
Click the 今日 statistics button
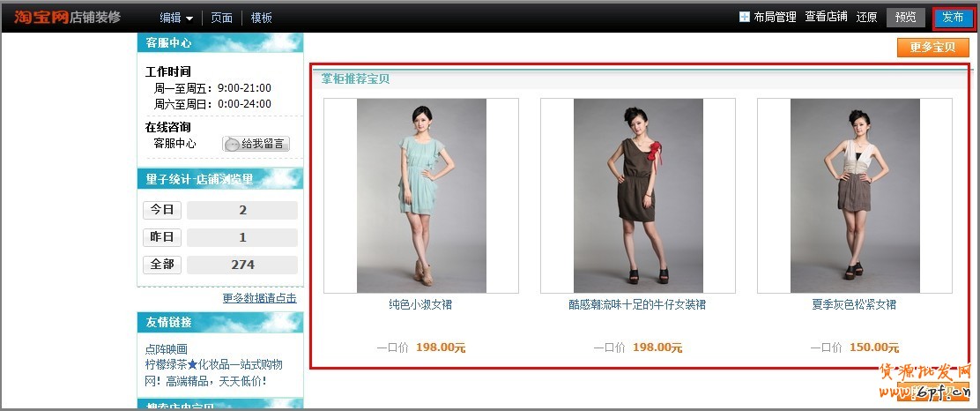pos(162,210)
